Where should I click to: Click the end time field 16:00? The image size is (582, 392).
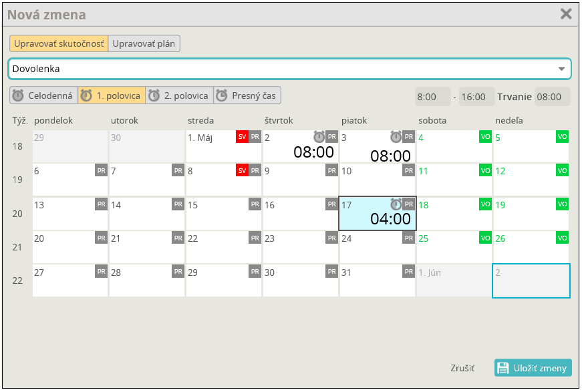(x=476, y=97)
